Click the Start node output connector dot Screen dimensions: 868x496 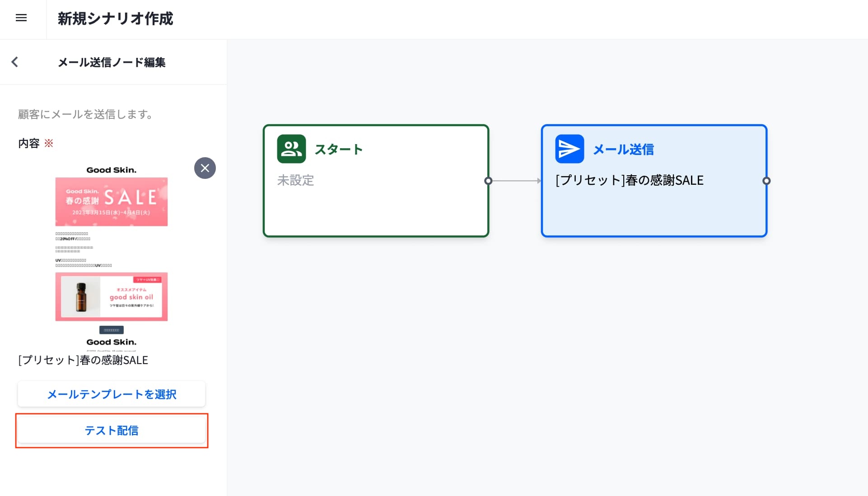[x=488, y=181]
